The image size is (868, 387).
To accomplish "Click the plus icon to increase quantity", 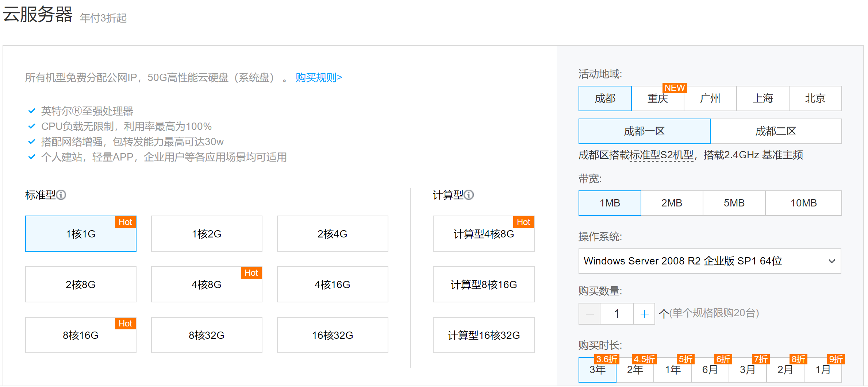I will coord(644,314).
